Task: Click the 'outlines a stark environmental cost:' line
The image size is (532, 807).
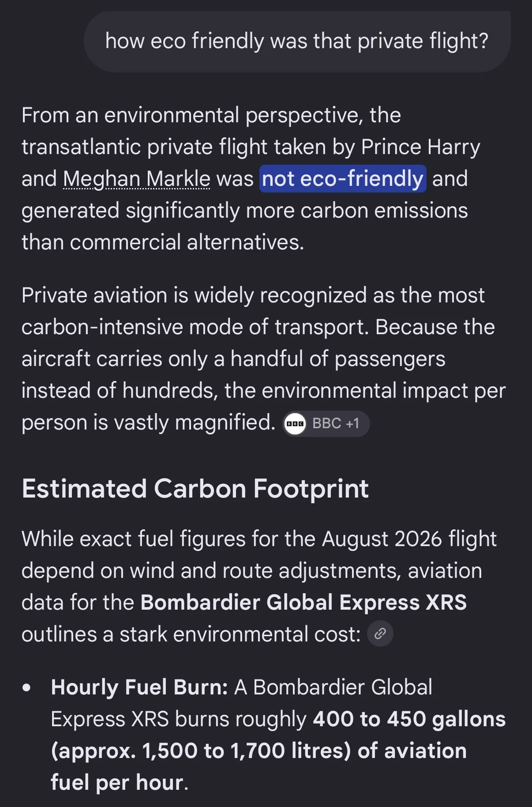Action: click(x=191, y=634)
